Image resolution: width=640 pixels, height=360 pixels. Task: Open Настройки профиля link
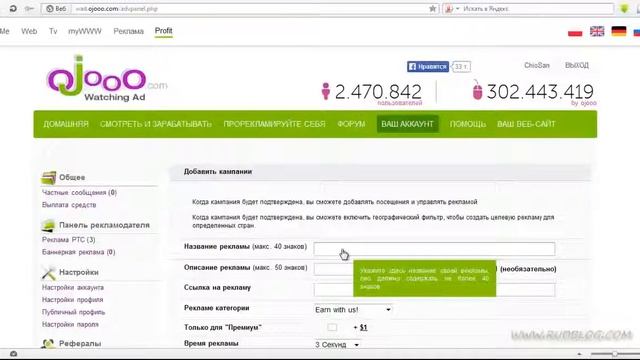tap(72, 300)
